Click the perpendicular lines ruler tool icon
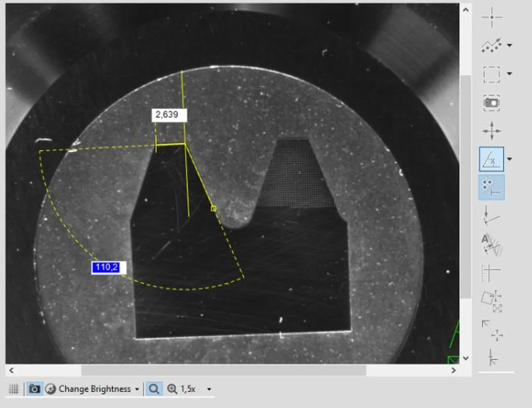This screenshot has width=532, height=408. (x=491, y=272)
